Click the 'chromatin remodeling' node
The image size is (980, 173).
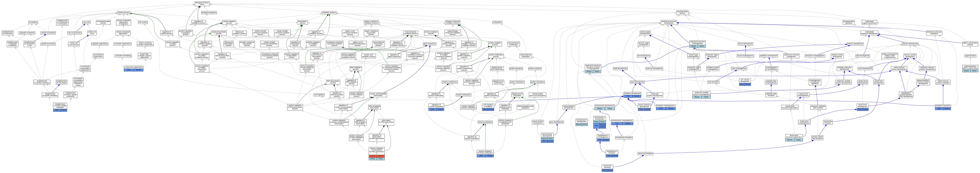coord(123,56)
